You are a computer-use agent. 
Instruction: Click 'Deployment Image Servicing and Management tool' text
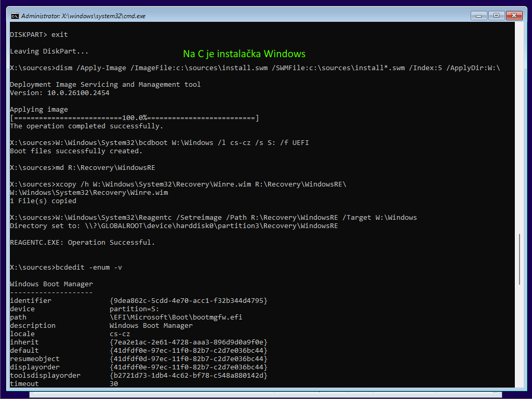pyautogui.click(x=105, y=85)
